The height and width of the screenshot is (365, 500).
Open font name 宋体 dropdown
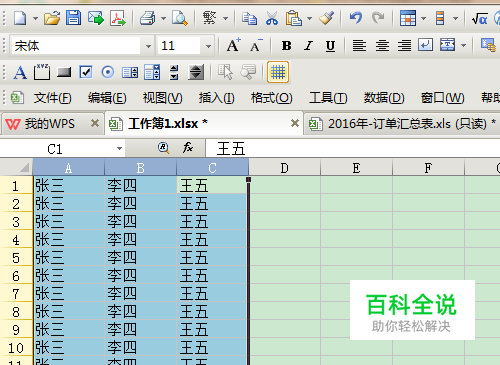point(148,46)
